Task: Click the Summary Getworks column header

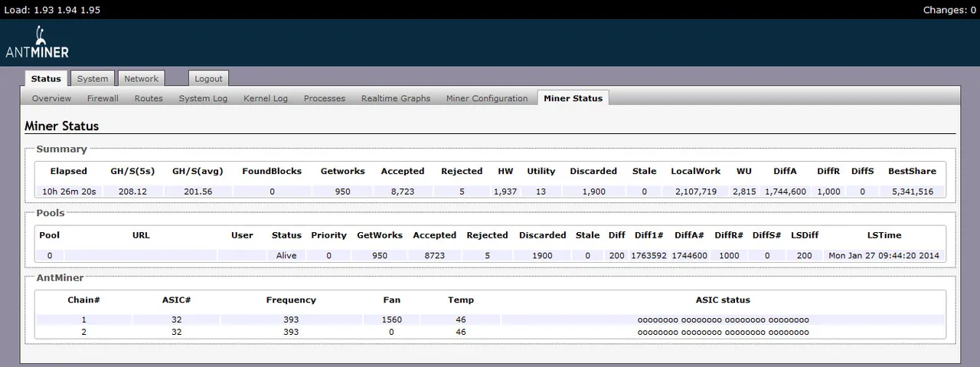Action: point(343,172)
